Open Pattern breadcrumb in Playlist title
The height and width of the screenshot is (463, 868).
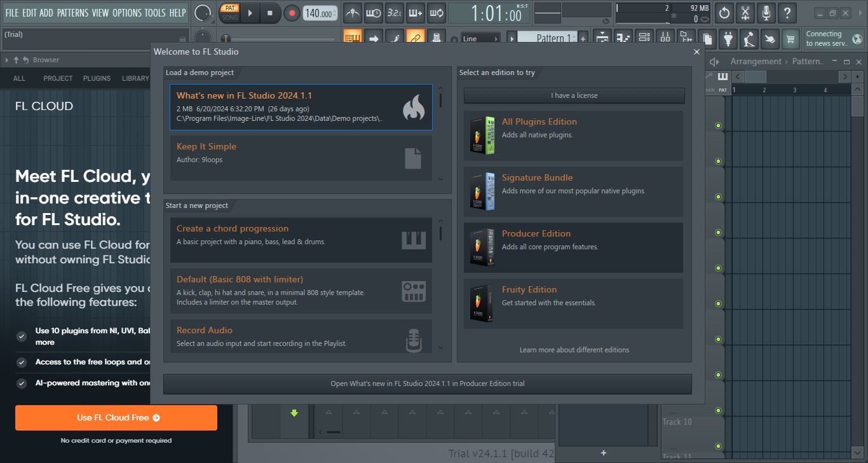coord(808,61)
